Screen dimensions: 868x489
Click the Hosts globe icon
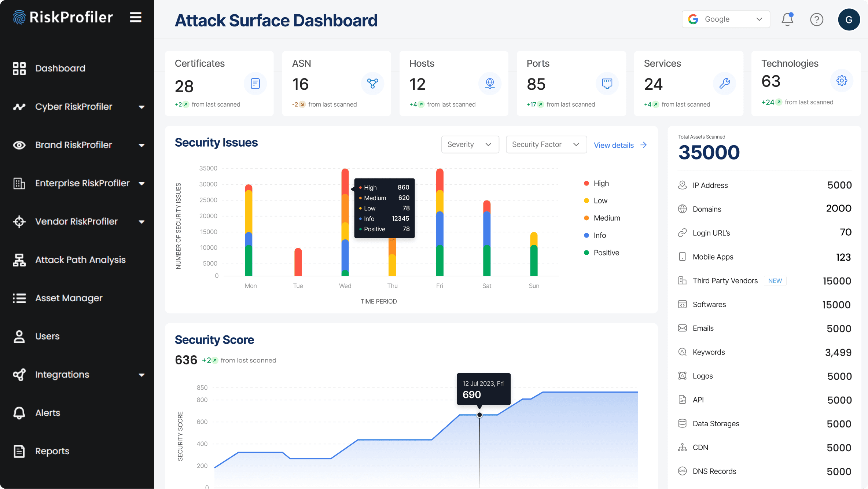pos(490,84)
